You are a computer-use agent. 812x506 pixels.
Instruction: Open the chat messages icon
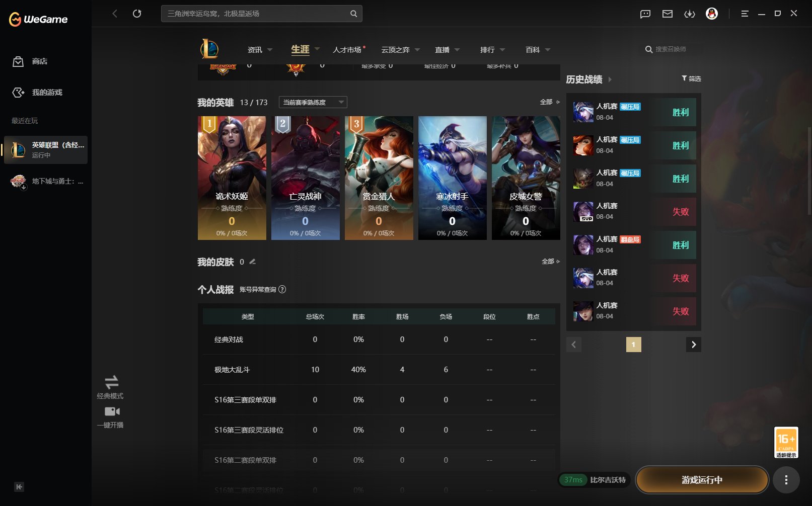[x=645, y=14]
